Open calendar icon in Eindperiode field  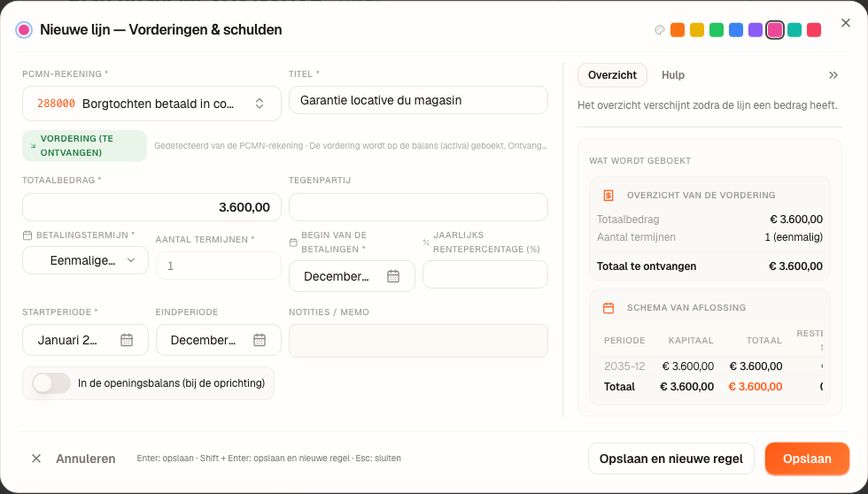pos(259,340)
